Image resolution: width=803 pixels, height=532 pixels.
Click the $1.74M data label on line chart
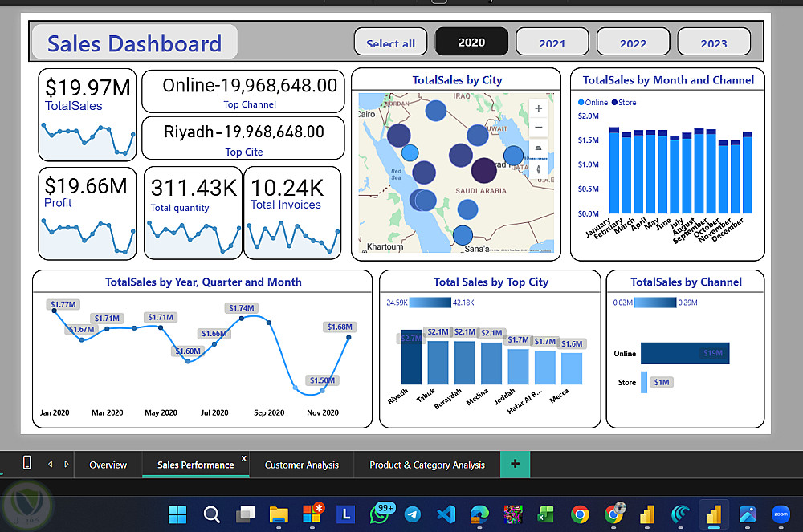coord(241,308)
